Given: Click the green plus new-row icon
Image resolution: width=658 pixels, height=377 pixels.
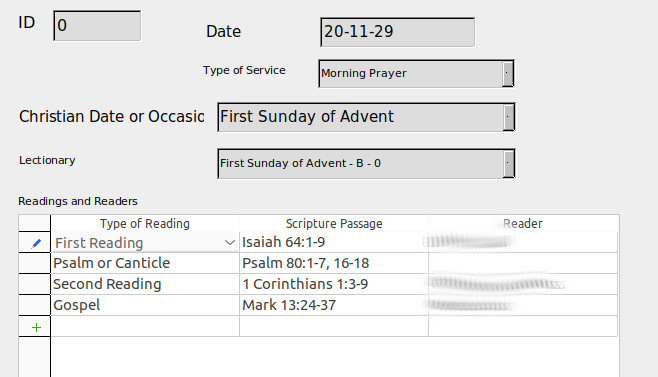Looking at the screenshot, I should [x=36, y=327].
